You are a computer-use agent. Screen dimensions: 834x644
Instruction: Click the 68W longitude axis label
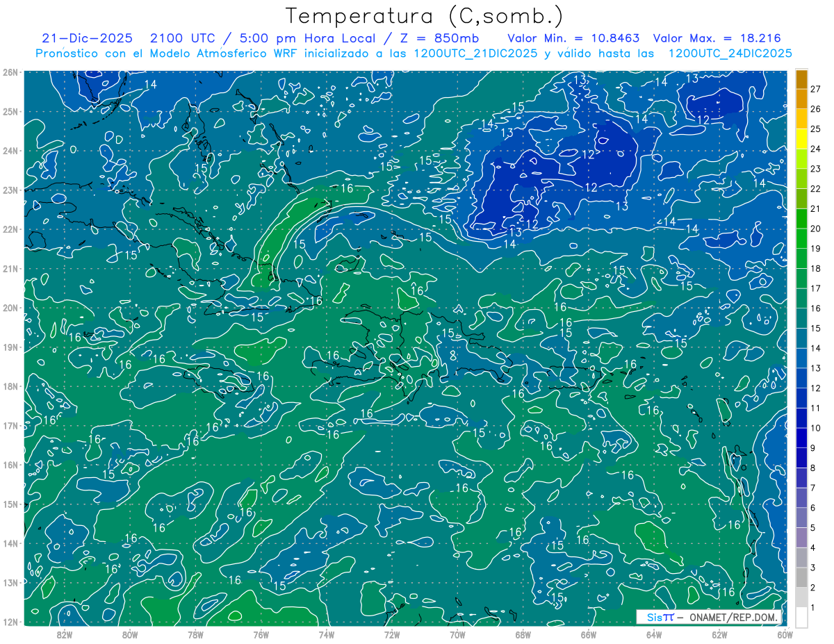click(523, 634)
